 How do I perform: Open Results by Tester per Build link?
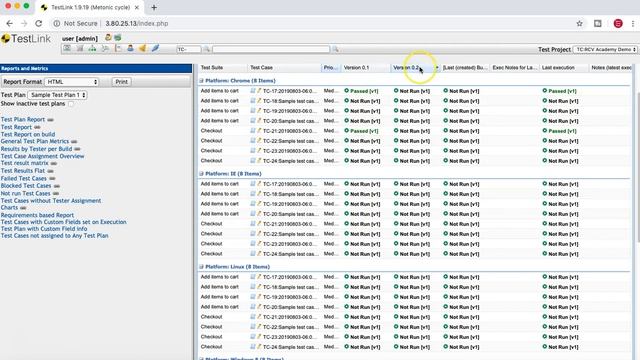pos(36,149)
